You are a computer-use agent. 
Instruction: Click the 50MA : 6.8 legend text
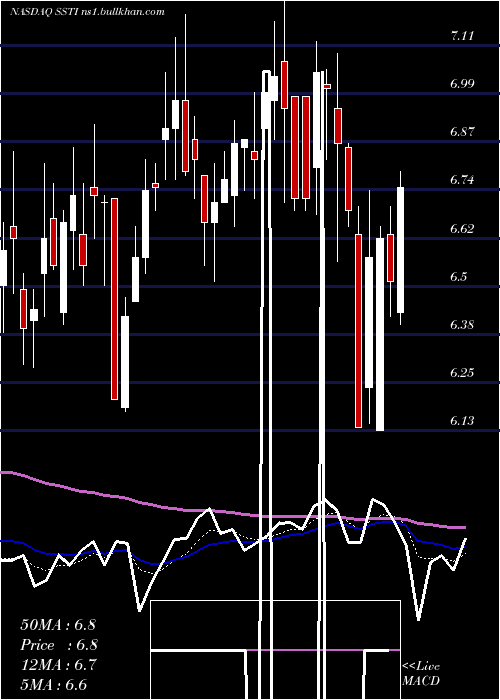click(x=58, y=625)
